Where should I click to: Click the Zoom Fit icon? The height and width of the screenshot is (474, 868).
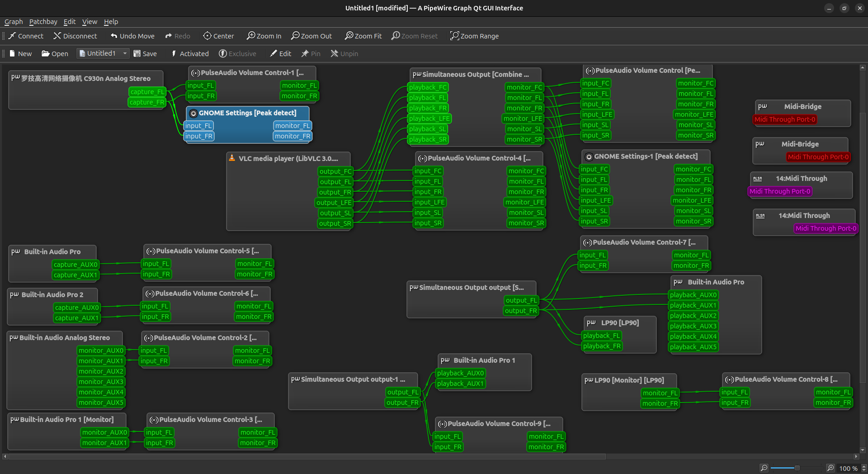[349, 36]
